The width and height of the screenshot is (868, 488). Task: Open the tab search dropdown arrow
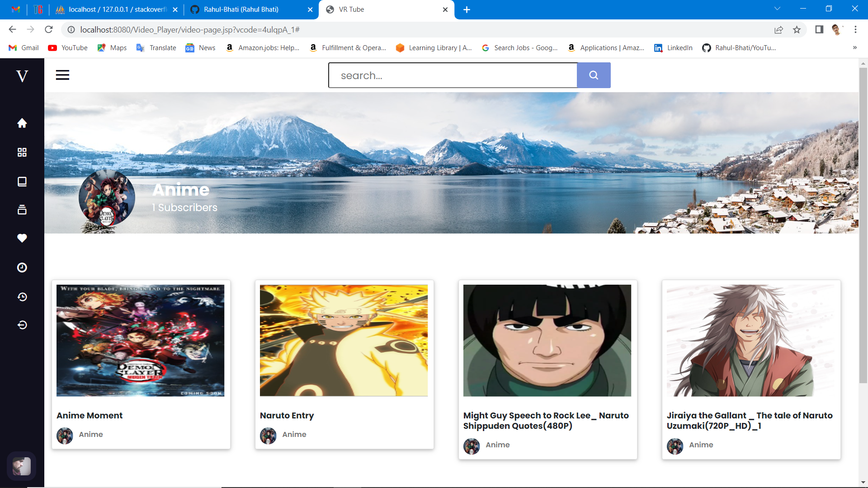[x=777, y=9]
